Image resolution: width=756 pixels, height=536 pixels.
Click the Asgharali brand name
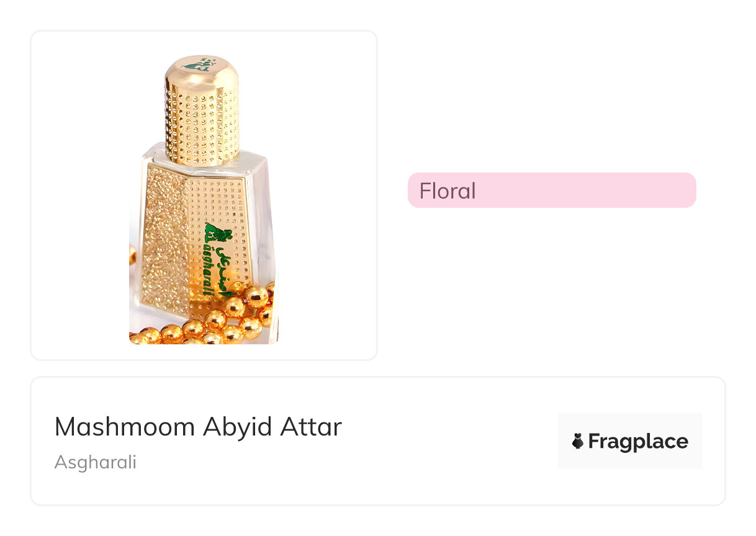96,462
